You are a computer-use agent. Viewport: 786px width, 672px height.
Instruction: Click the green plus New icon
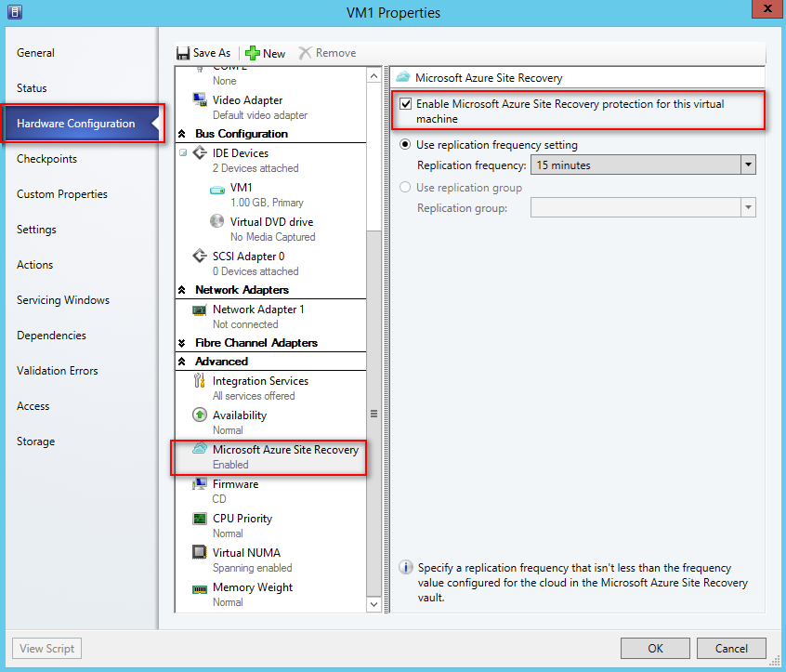[x=252, y=53]
